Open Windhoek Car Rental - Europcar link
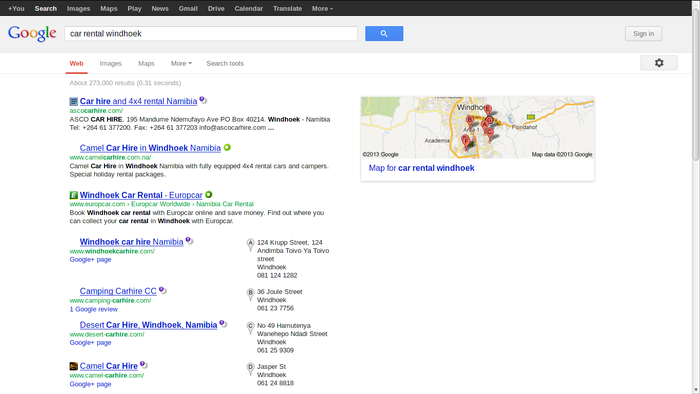The height and width of the screenshot is (394, 700). pos(141,195)
